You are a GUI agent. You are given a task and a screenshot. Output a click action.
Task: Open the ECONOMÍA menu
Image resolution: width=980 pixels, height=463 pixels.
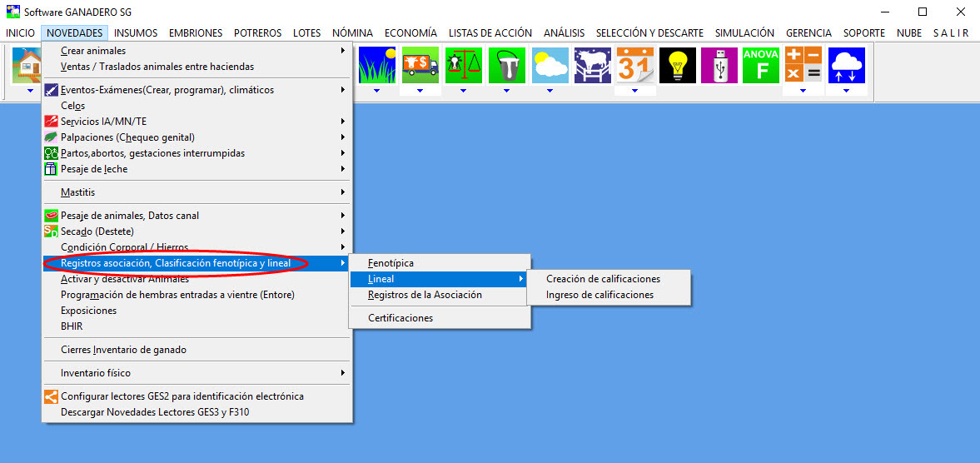pos(410,33)
